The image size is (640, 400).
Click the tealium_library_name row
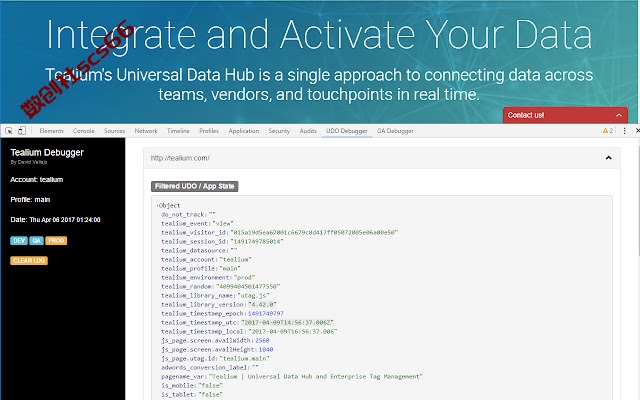coord(215,296)
